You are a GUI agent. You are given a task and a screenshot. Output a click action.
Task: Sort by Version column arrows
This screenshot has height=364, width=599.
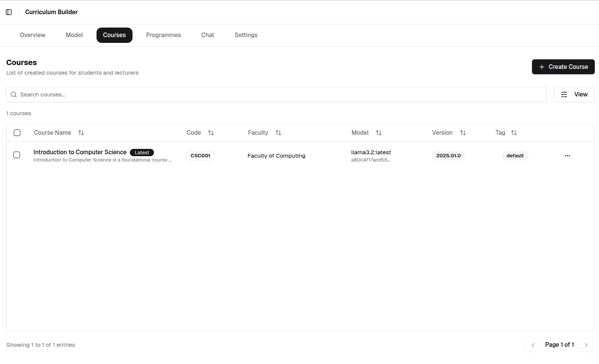pyautogui.click(x=463, y=133)
